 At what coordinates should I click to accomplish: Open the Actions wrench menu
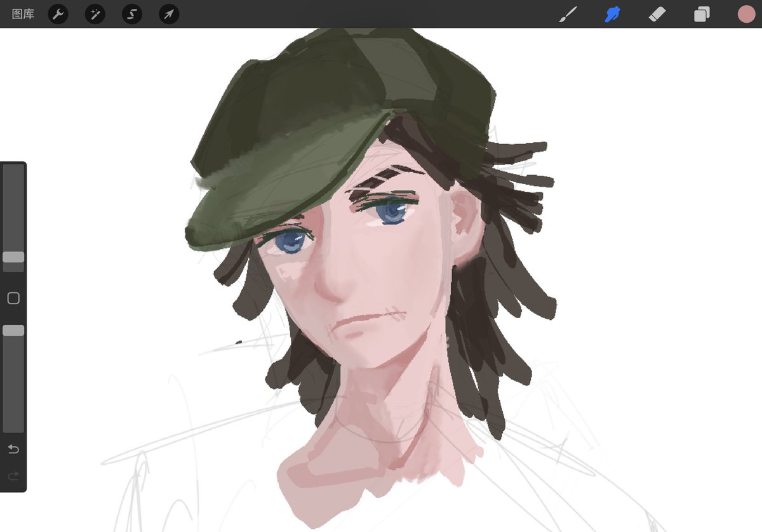coord(58,14)
